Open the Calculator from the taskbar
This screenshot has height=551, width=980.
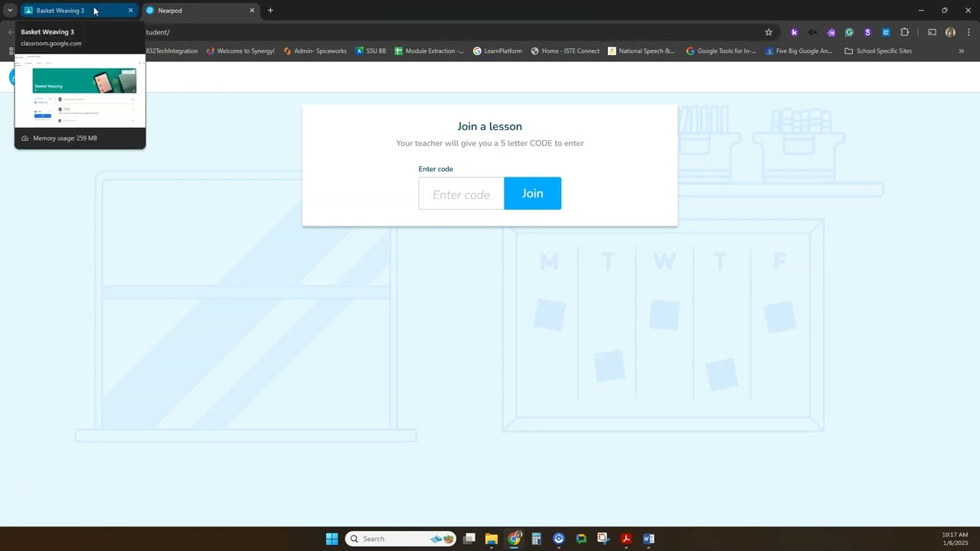(x=536, y=539)
